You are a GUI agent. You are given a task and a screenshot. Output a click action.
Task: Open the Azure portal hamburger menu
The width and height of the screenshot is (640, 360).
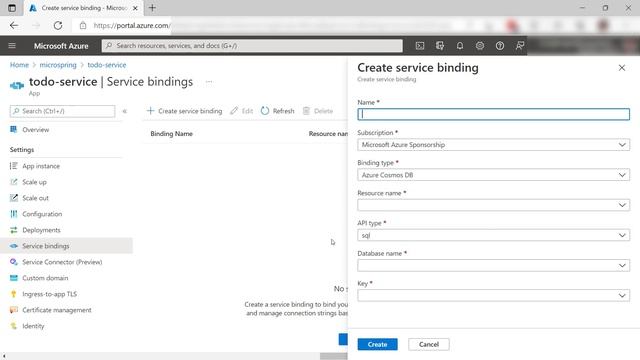point(12,46)
